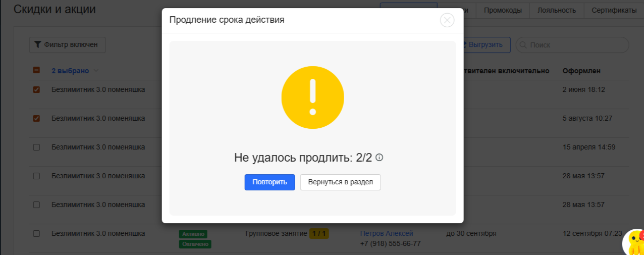
Task: Click the +7 (918) 555-66-77 phone number
Action: pyautogui.click(x=391, y=243)
